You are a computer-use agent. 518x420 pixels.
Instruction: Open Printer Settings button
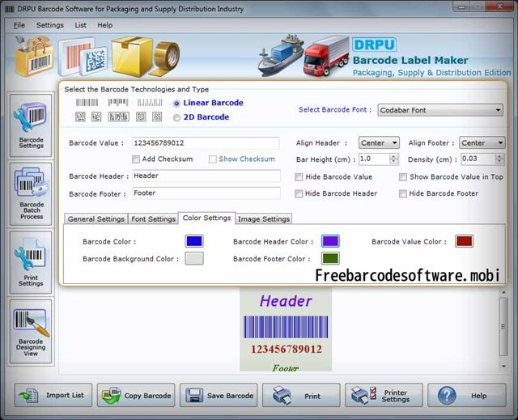(384, 395)
